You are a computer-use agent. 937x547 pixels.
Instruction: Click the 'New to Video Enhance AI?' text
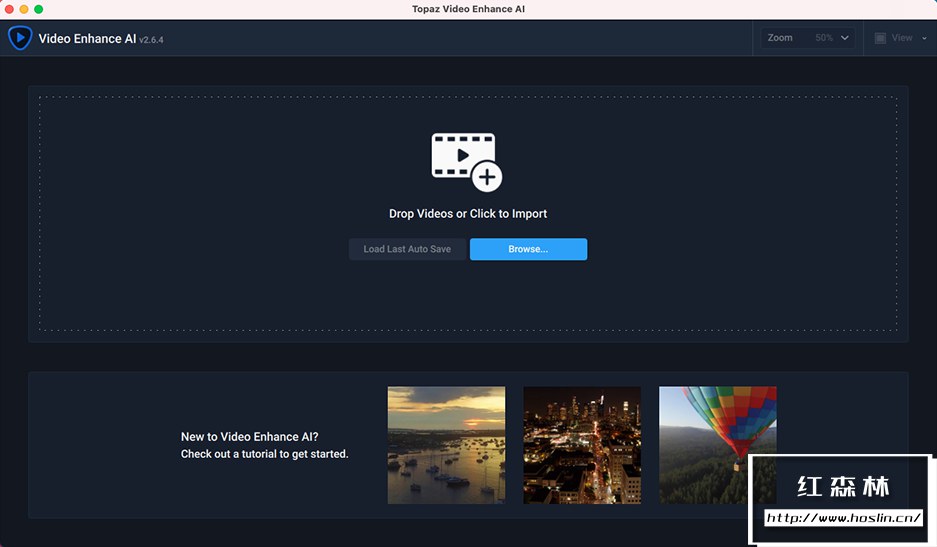pos(250,436)
